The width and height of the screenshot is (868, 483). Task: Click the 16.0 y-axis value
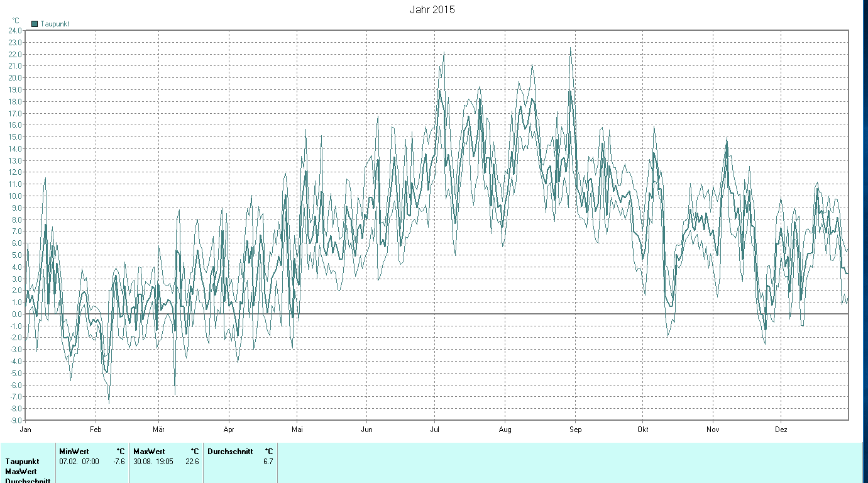[15, 125]
